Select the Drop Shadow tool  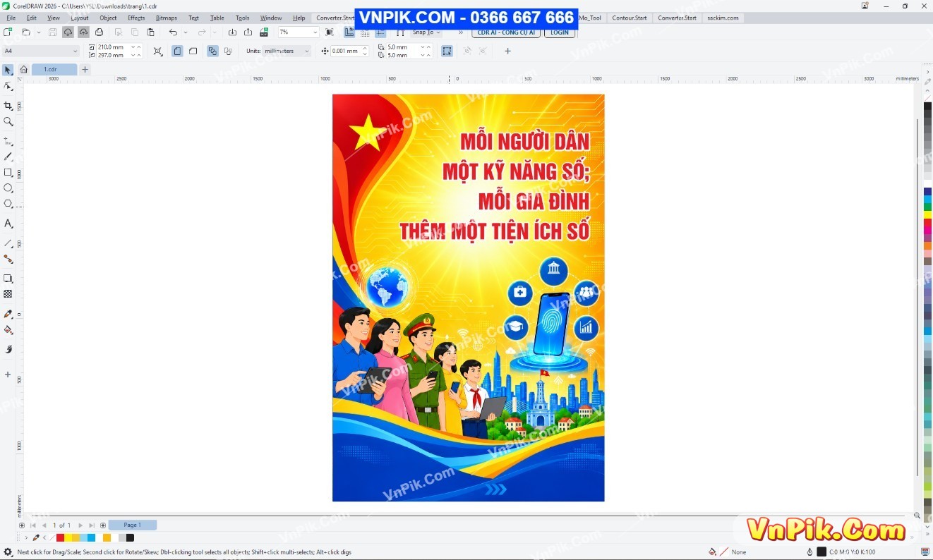click(8, 279)
